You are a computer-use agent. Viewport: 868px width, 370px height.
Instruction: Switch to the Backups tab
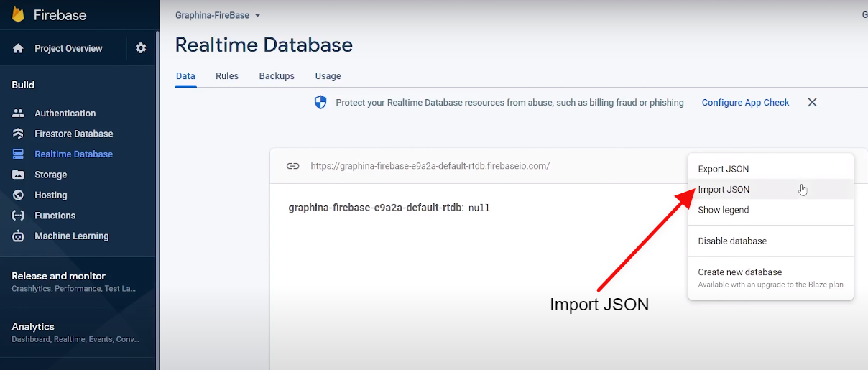pos(277,76)
